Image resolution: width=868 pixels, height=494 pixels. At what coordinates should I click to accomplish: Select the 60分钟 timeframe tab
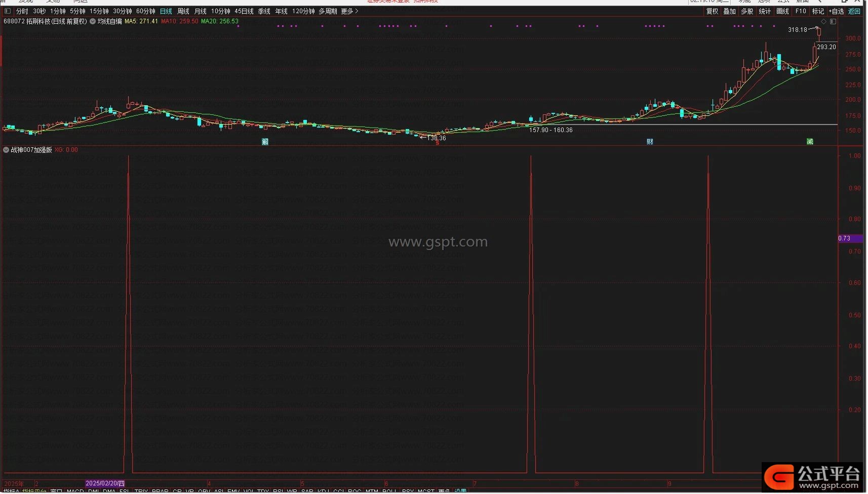(146, 11)
